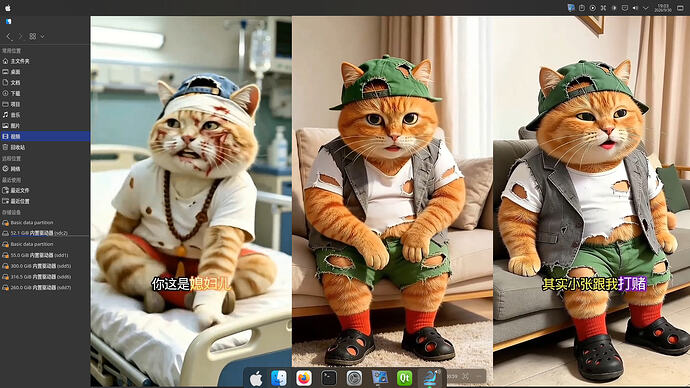Select the highlighted 视频 videos folder

pos(45,136)
